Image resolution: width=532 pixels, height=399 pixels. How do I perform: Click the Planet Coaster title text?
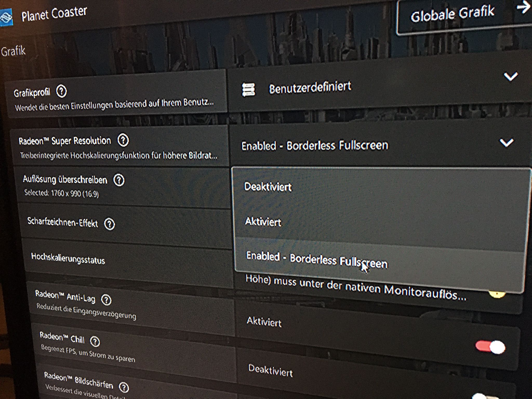pyautogui.click(x=54, y=14)
